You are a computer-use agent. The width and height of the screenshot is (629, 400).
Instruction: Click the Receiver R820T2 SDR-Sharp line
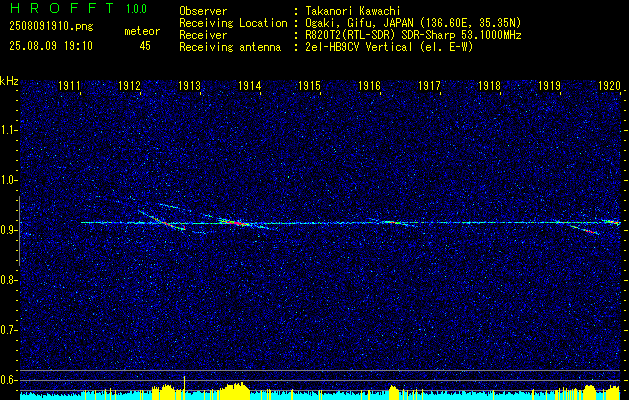412,35
